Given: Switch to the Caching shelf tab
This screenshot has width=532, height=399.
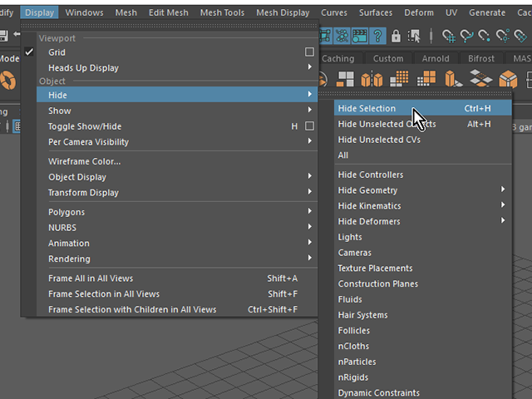Looking at the screenshot, I should pyautogui.click(x=338, y=59).
